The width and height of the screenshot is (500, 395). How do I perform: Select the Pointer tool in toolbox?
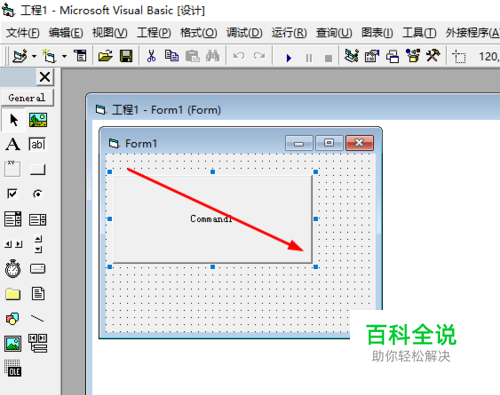[x=13, y=120]
